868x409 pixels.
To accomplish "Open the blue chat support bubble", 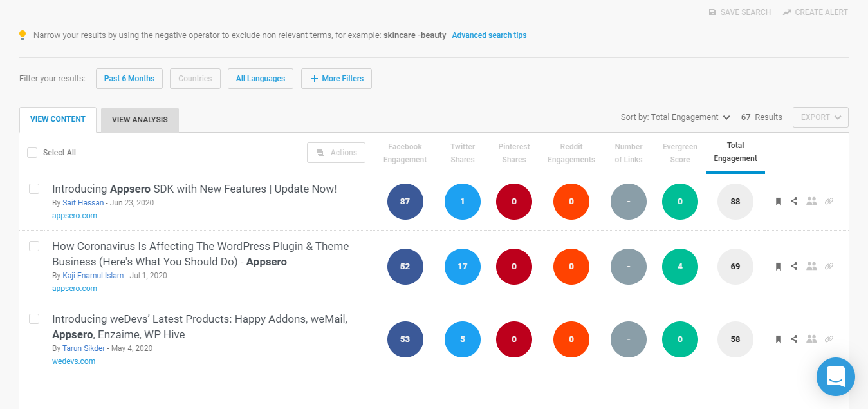I will pyautogui.click(x=835, y=377).
